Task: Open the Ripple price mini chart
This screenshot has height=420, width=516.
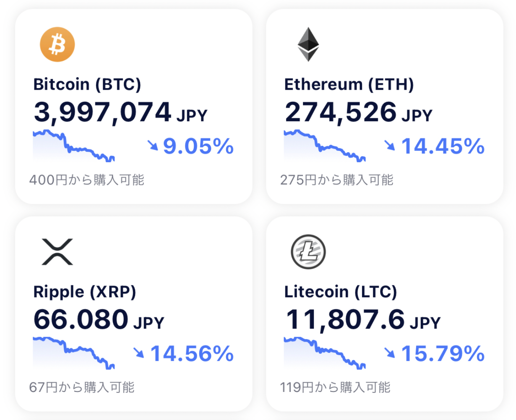Action: coord(74,353)
